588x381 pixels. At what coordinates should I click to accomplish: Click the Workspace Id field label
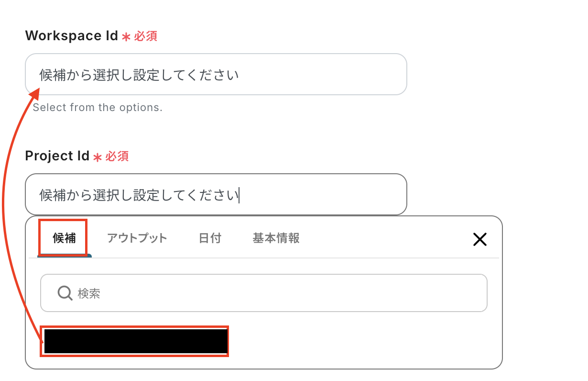pyautogui.click(x=72, y=36)
